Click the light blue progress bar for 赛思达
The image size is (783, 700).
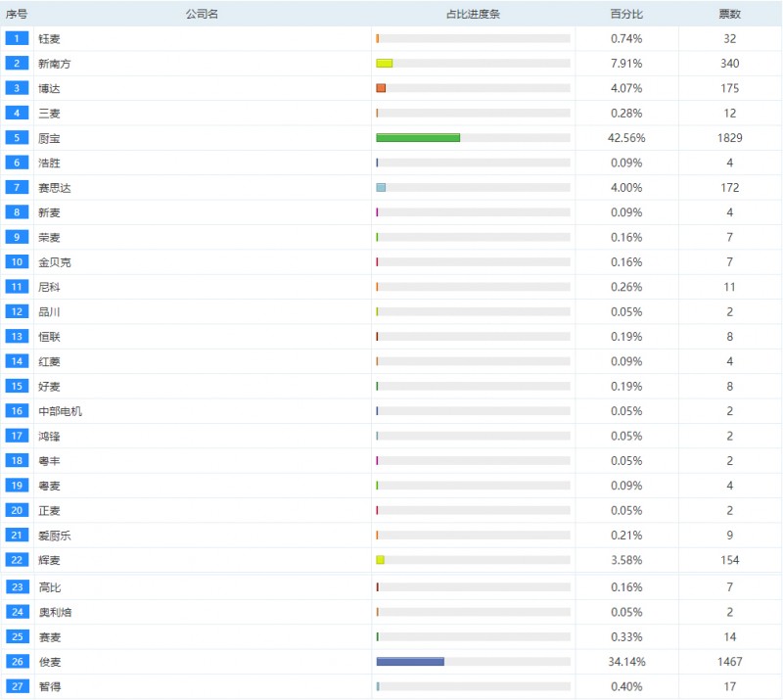(381, 187)
